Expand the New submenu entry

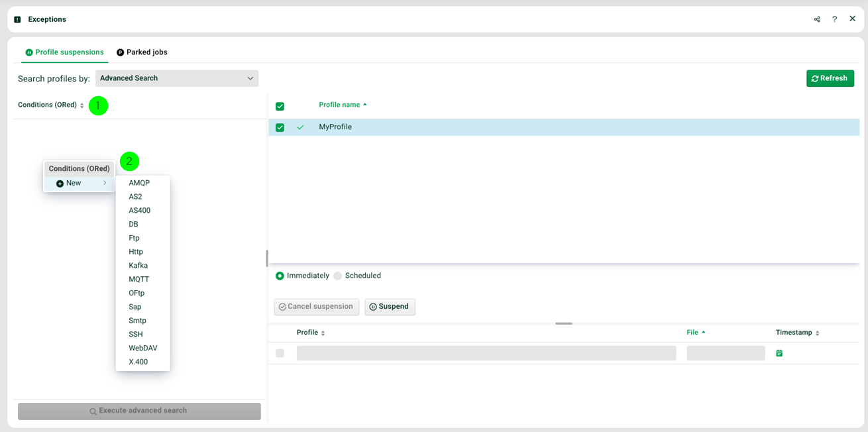tap(80, 184)
